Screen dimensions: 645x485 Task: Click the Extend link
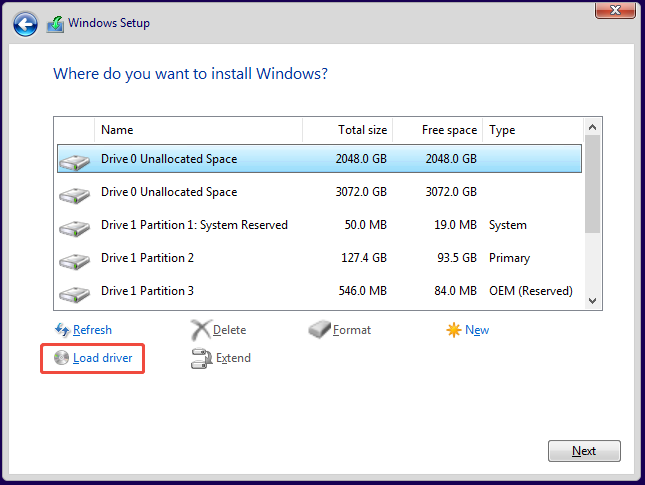pyautogui.click(x=233, y=358)
